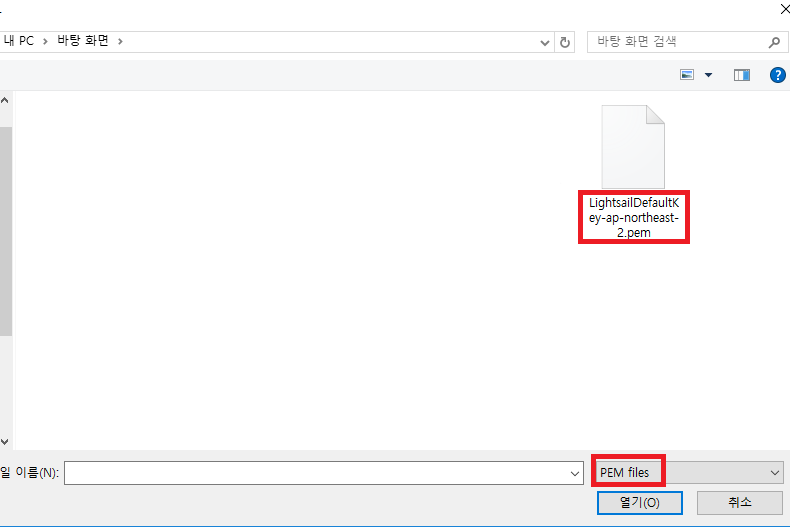Open the PEM files type dropdown
This screenshot has height=527, width=790.
point(688,473)
